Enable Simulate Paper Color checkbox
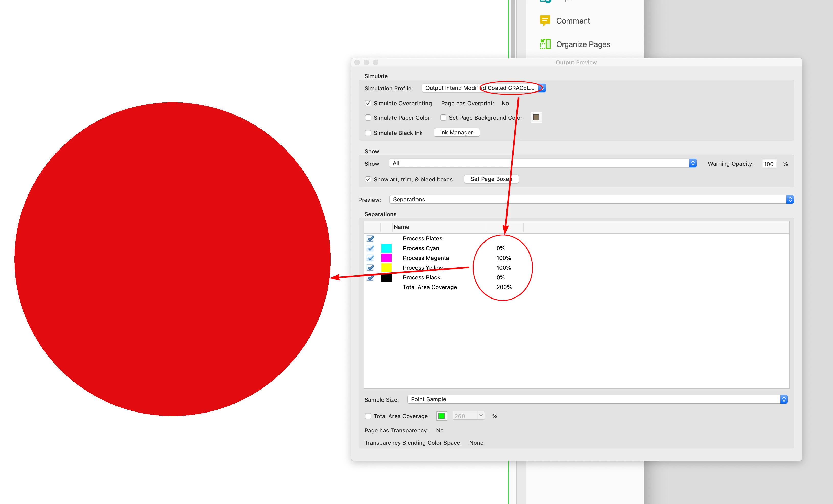Image resolution: width=833 pixels, height=504 pixels. pyautogui.click(x=368, y=118)
